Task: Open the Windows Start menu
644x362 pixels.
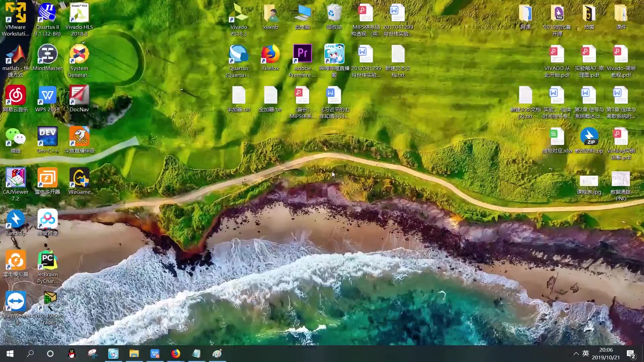Action: (x=10, y=354)
